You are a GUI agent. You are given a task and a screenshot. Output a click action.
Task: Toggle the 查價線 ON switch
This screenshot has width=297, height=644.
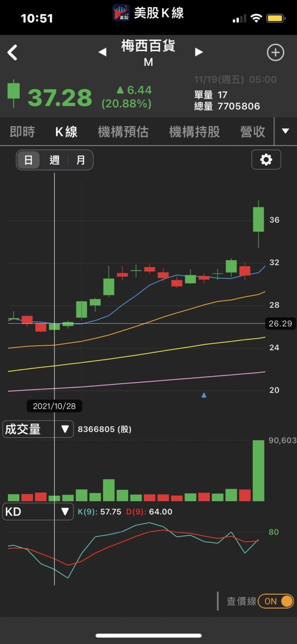276,601
